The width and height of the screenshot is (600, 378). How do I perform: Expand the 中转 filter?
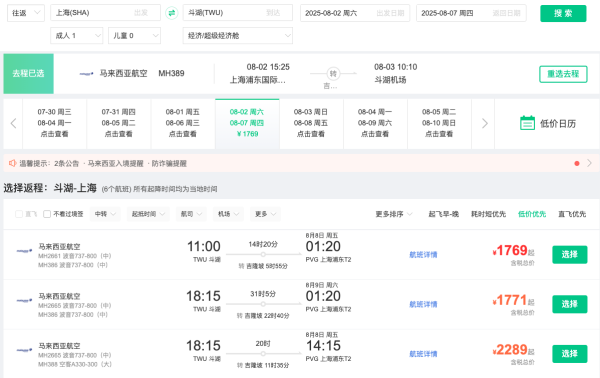coord(105,214)
